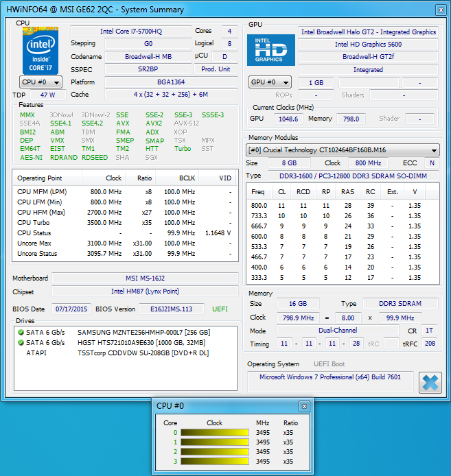Click the tRFC value 208
Image resolution: width=451 pixels, height=476 pixels.
[x=430, y=344]
